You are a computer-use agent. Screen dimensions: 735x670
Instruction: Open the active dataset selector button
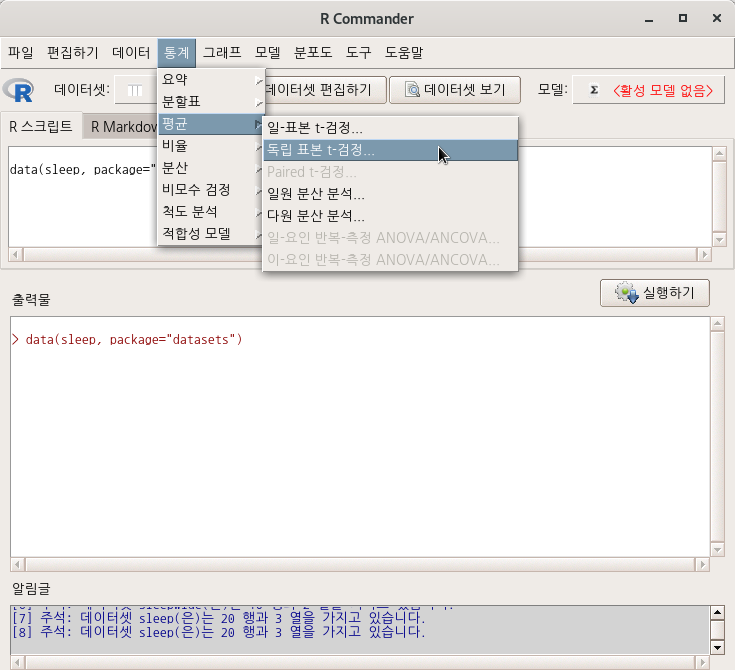(x=135, y=90)
